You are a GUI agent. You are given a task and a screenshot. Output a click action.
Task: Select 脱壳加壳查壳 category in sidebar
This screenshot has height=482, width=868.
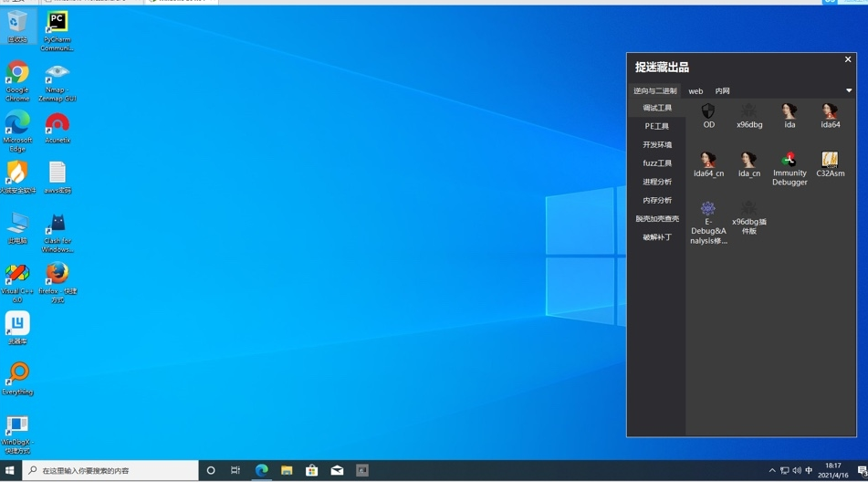click(656, 218)
